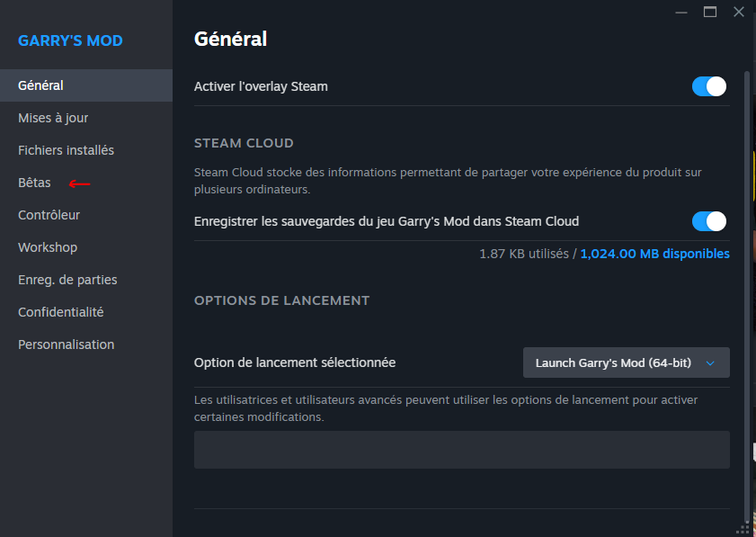This screenshot has height=537, width=756.
Task: Switch to the Mises à jour section
Action: (x=53, y=118)
